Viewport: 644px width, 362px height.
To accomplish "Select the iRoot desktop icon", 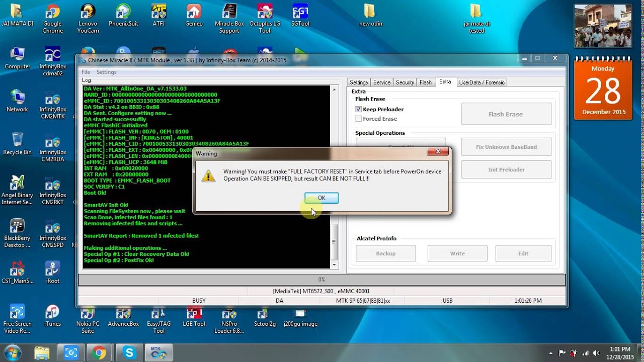I will (52, 273).
